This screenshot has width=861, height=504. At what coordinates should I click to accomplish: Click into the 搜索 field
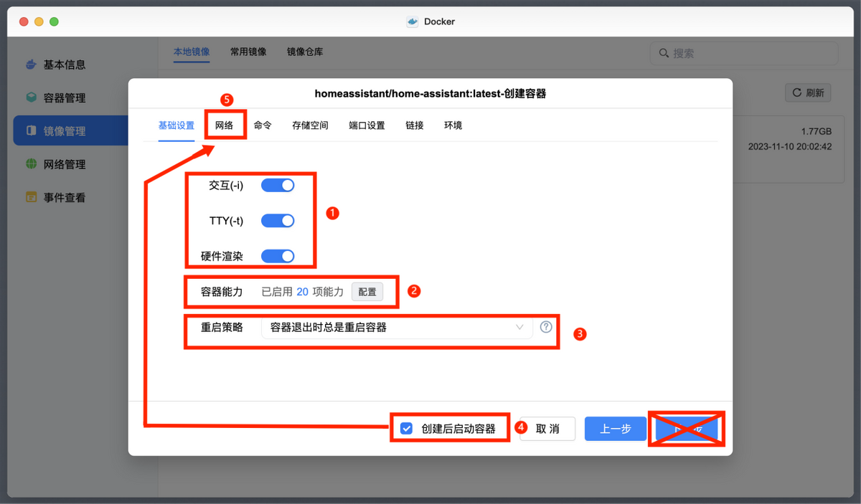coord(744,53)
